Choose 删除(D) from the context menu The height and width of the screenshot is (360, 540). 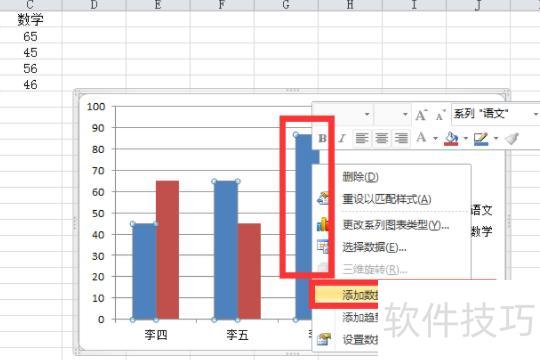(x=360, y=177)
